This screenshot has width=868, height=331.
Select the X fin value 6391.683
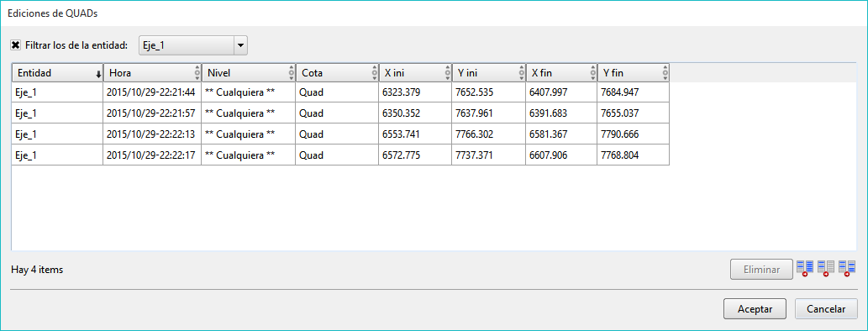[562, 113]
